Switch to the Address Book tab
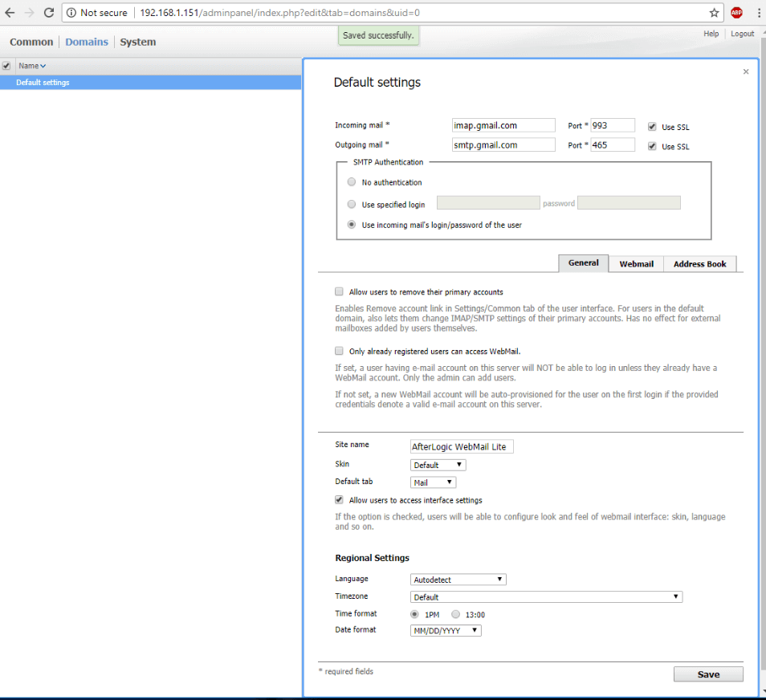This screenshot has height=700, width=766. 699,264
